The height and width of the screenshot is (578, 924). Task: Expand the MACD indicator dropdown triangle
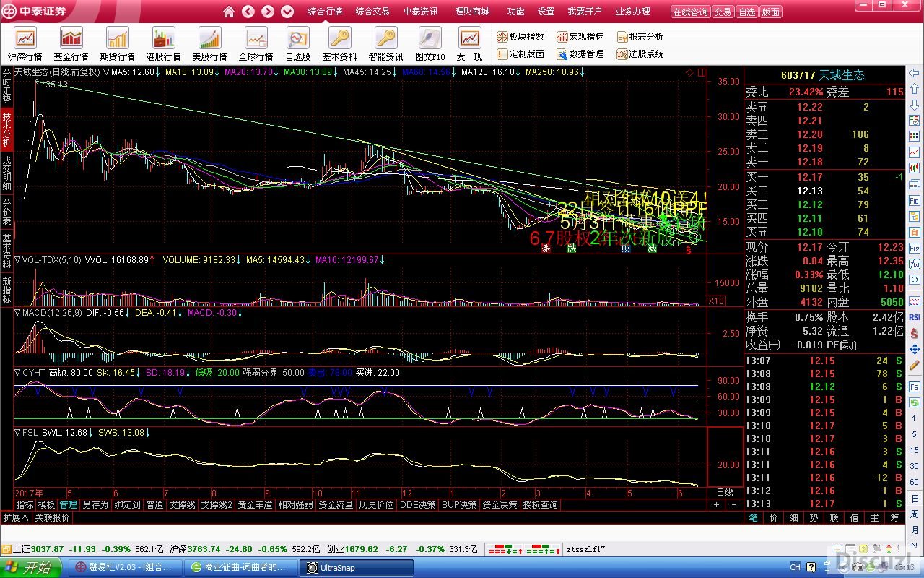[18, 313]
